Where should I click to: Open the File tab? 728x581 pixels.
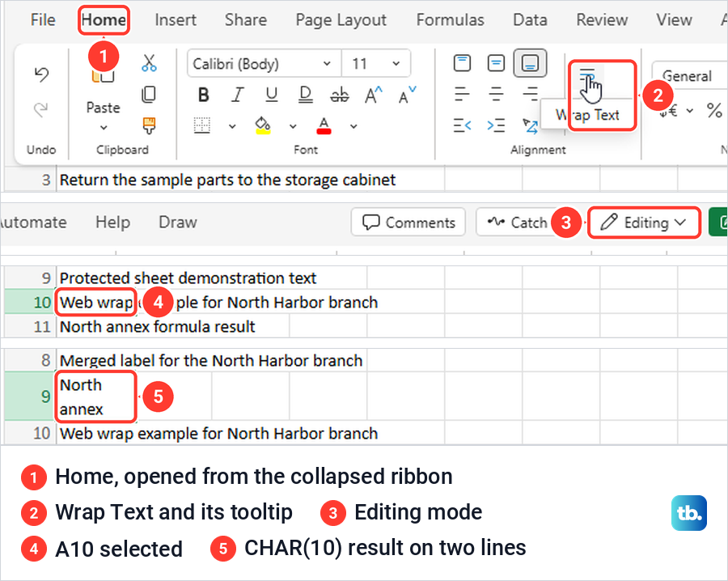[x=43, y=20]
